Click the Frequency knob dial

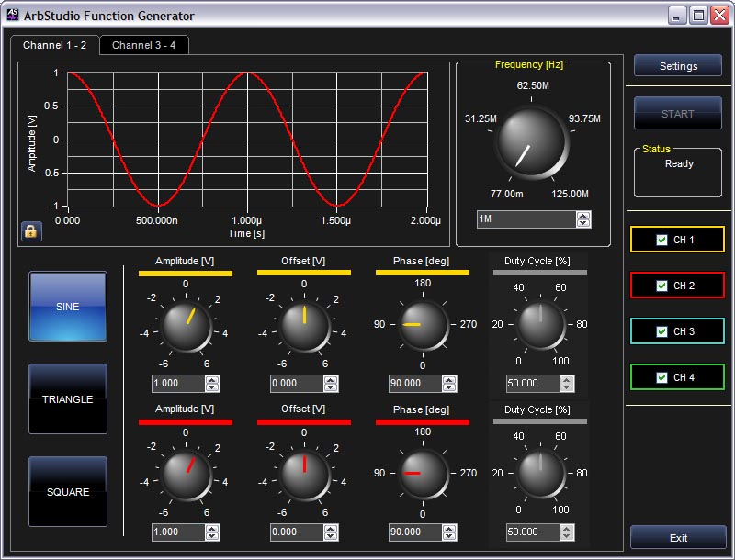click(x=530, y=142)
